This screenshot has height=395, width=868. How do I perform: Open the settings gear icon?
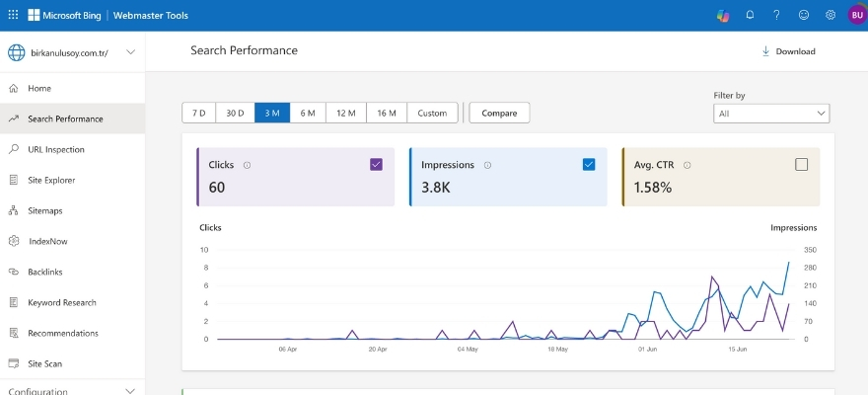(831, 15)
